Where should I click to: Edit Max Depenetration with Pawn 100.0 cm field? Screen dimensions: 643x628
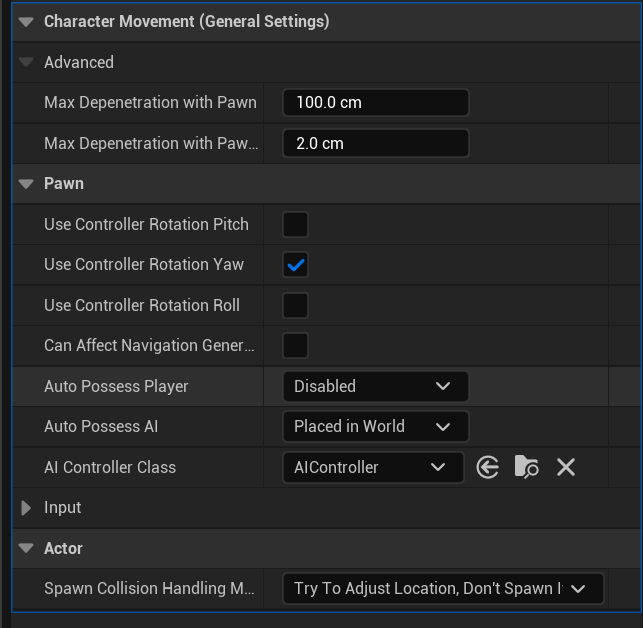(376, 103)
